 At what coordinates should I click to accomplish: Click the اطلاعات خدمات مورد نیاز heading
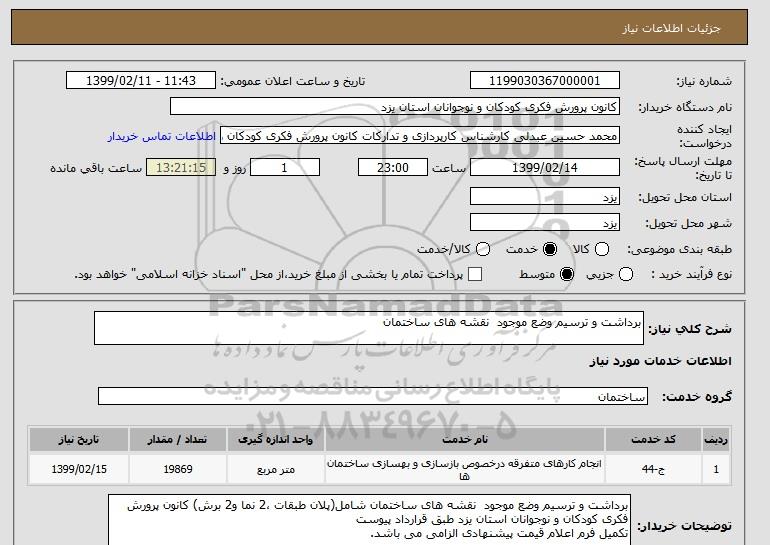pos(660,361)
